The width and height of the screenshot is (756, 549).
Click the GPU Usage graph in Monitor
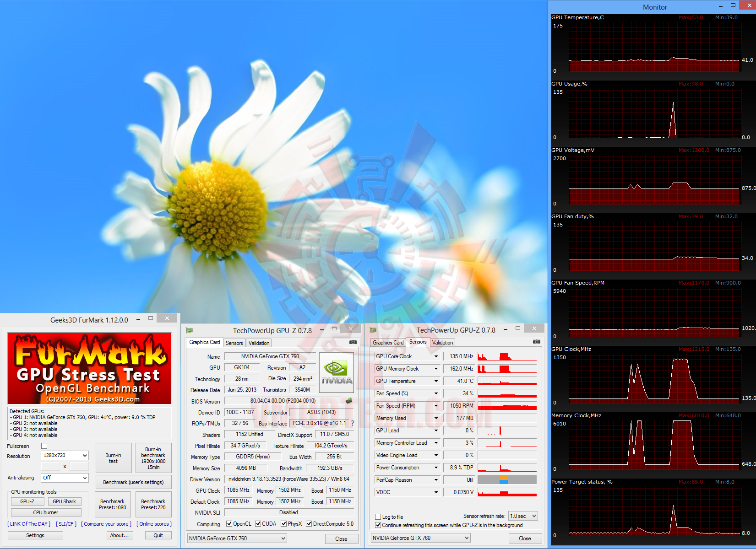654,113
